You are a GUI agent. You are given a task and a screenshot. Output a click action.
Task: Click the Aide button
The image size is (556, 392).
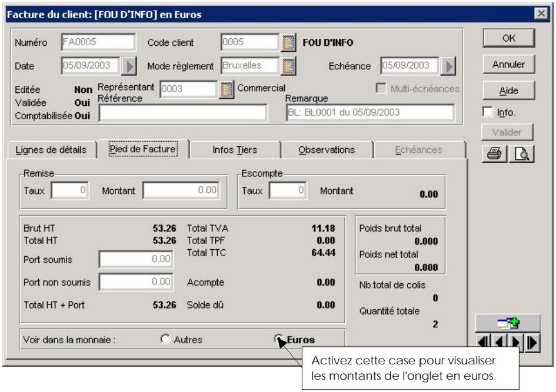509,91
